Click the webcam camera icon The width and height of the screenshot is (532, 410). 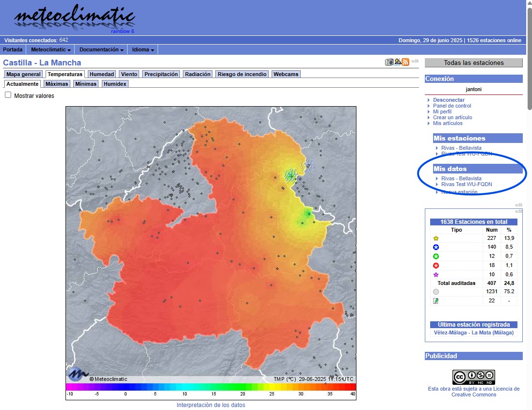pyautogui.click(x=389, y=62)
